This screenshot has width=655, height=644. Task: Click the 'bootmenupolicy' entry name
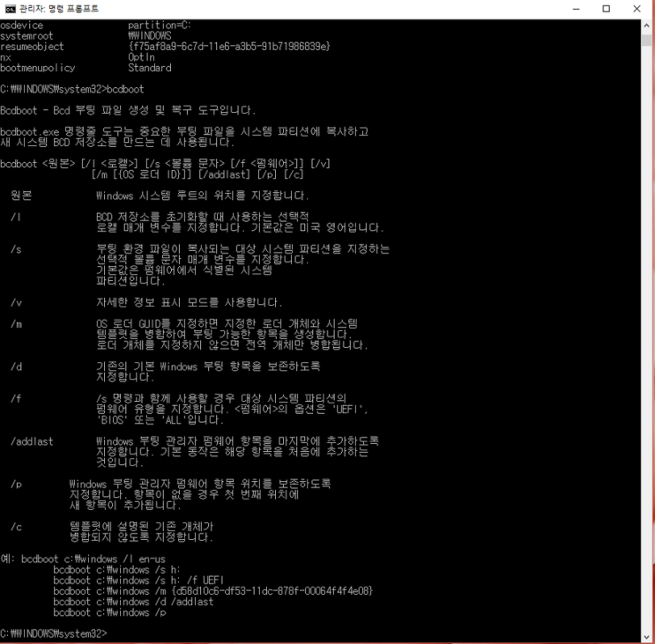coord(38,68)
